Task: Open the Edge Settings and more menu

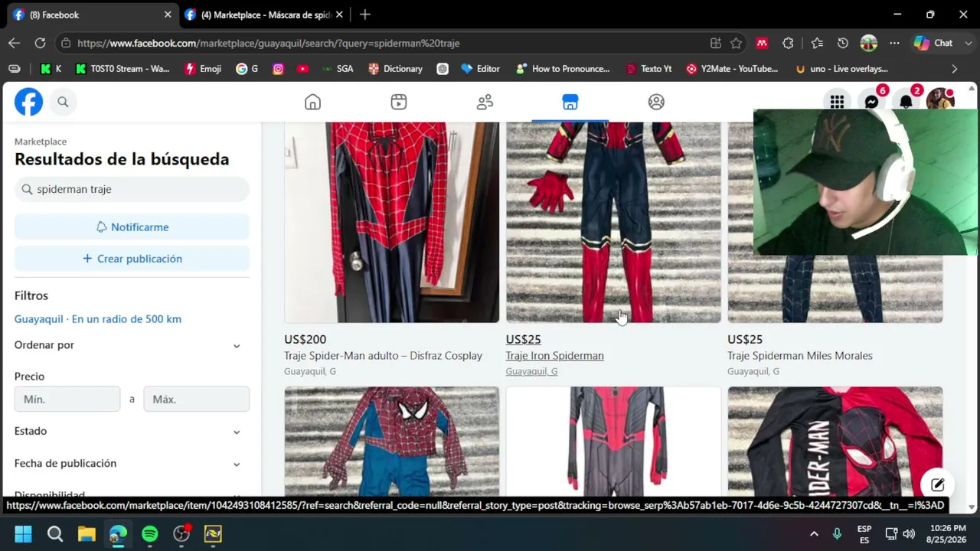Action: point(894,44)
